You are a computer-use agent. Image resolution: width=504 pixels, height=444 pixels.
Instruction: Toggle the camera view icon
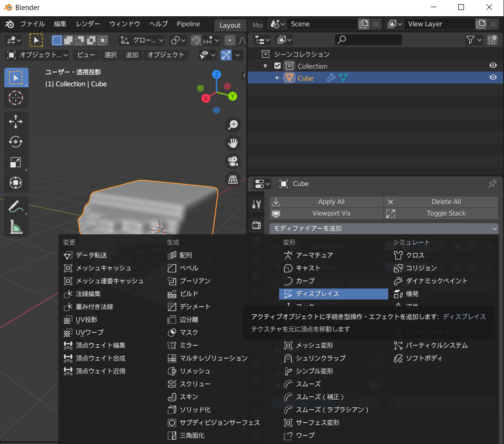click(233, 161)
